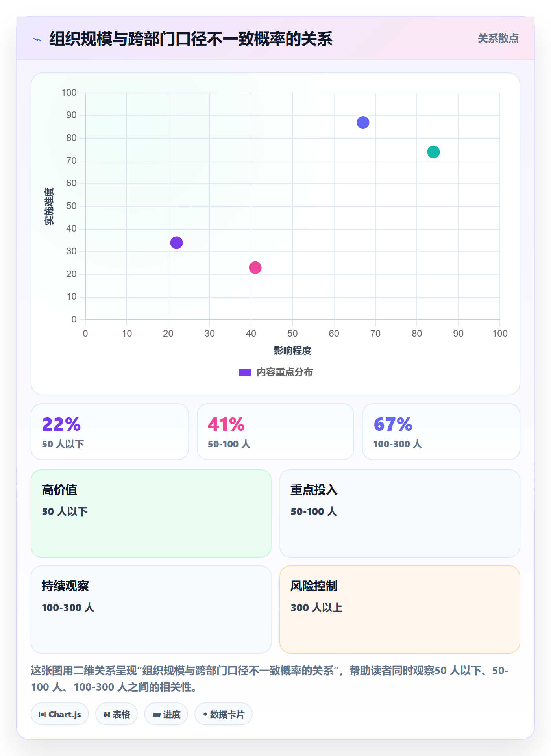Click the 50-100 人 text in 重点投入 card

click(314, 511)
